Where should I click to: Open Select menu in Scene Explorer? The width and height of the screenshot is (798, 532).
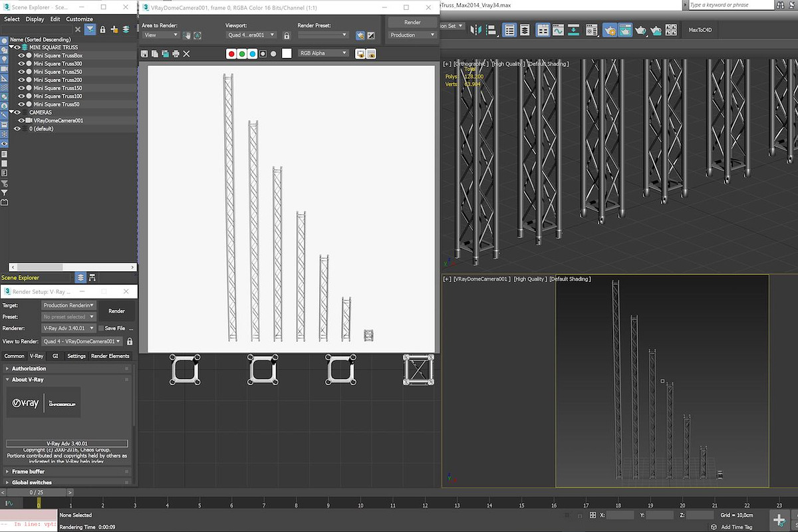click(x=12, y=19)
